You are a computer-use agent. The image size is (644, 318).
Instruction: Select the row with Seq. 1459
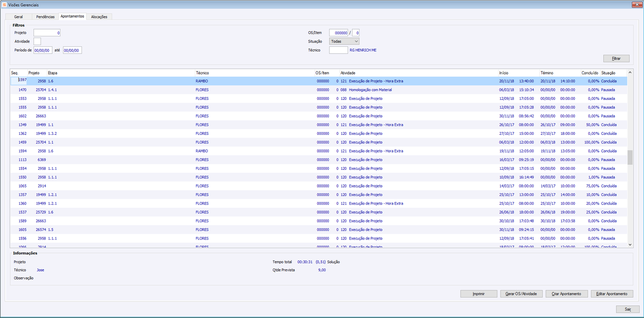[x=319, y=142]
